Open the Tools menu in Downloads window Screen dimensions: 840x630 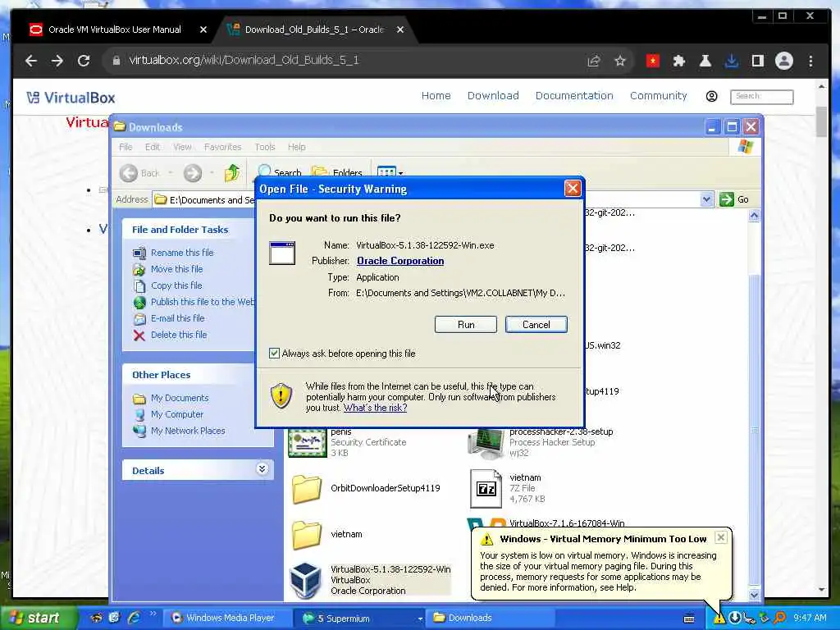point(265,147)
